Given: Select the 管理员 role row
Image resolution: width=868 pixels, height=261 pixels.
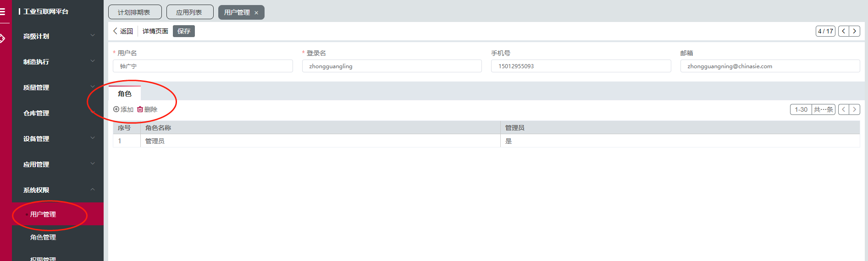Looking at the screenshot, I should coord(321,141).
